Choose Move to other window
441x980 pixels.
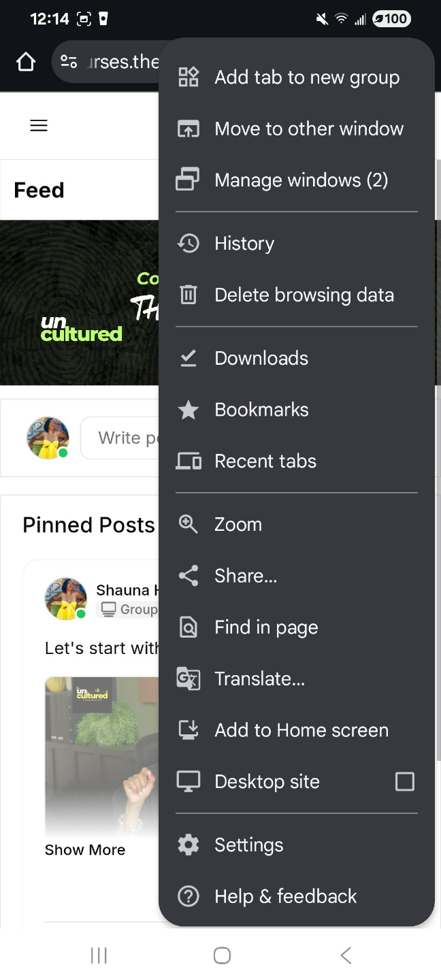pyautogui.click(x=308, y=129)
